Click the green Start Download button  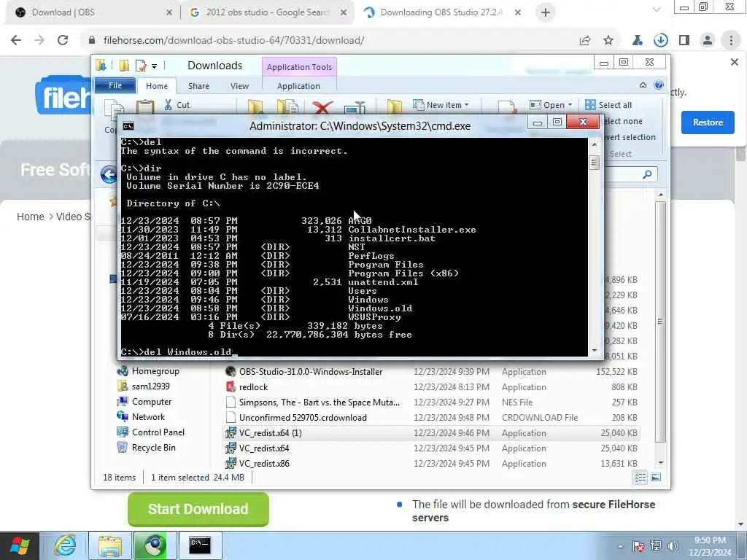point(198,509)
